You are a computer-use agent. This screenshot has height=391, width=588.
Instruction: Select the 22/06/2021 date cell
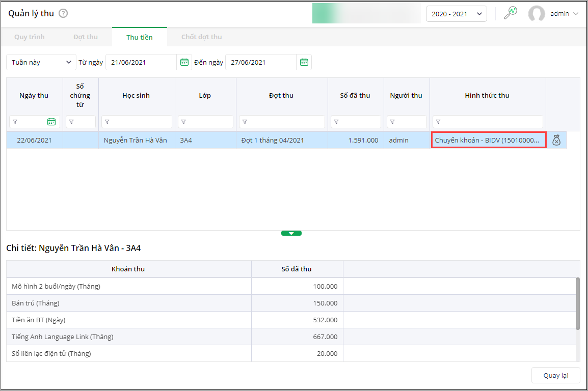tap(34, 140)
